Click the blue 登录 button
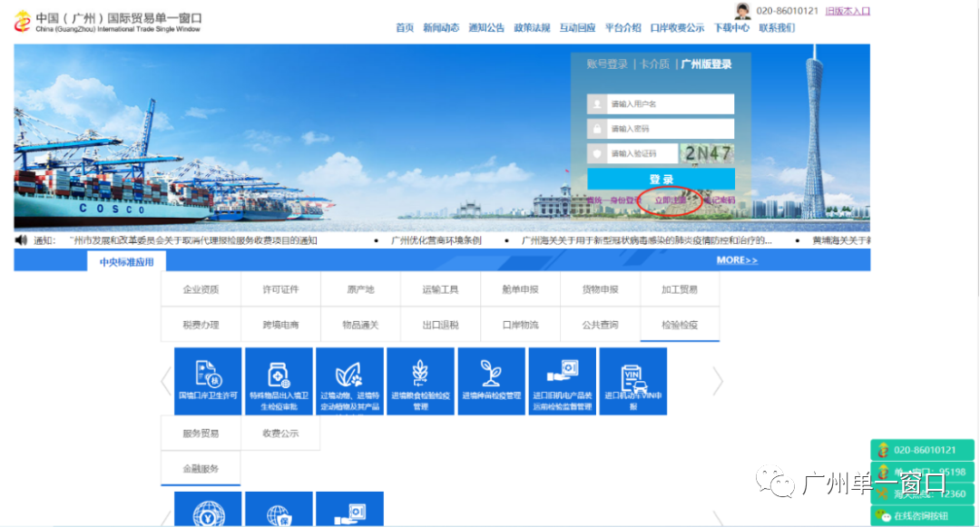Viewport: 980px width, 527px height. coord(661,180)
